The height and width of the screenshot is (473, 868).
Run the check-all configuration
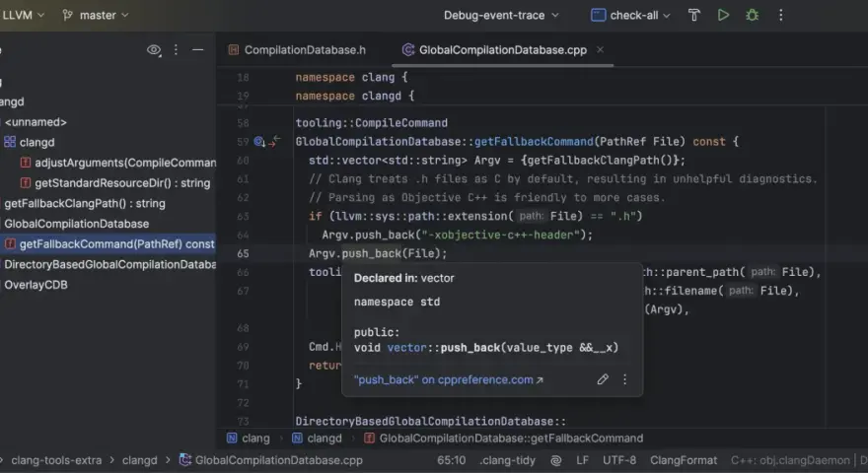pos(723,16)
